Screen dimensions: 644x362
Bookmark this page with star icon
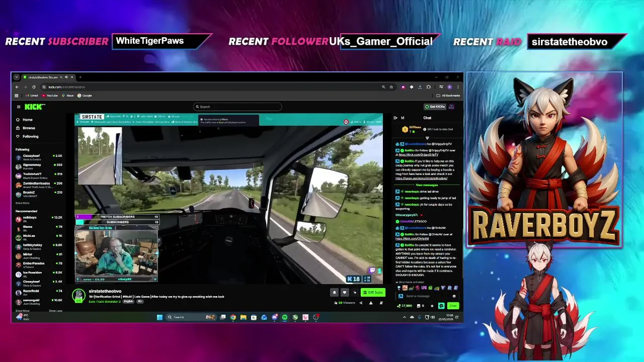[391, 87]
